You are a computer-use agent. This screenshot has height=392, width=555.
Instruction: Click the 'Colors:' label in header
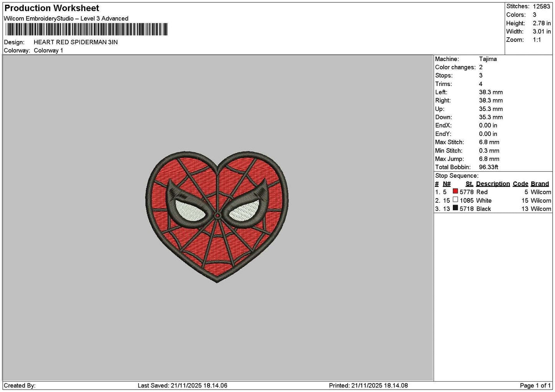[x=516, y=15]
